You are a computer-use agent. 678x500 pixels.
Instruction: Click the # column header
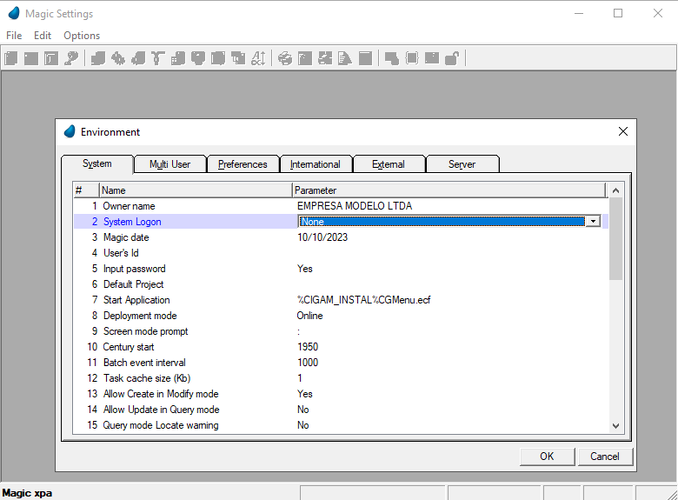(86, 190)
